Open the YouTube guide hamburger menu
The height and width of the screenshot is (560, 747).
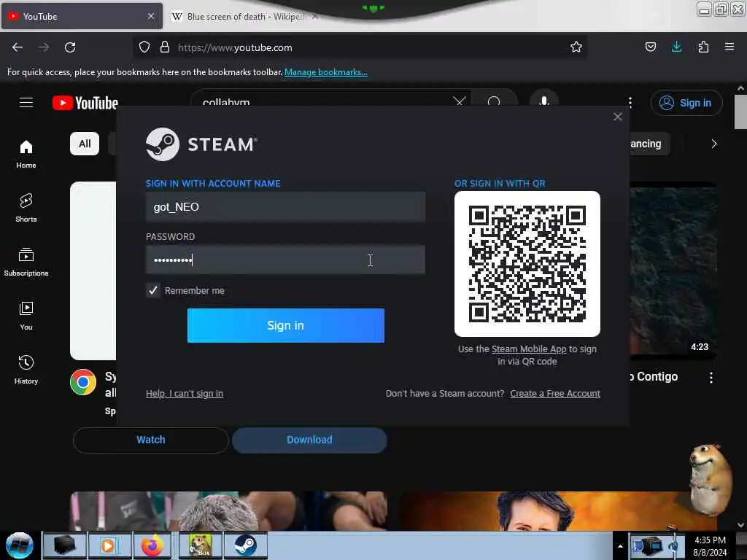click(x=26, y=102)
